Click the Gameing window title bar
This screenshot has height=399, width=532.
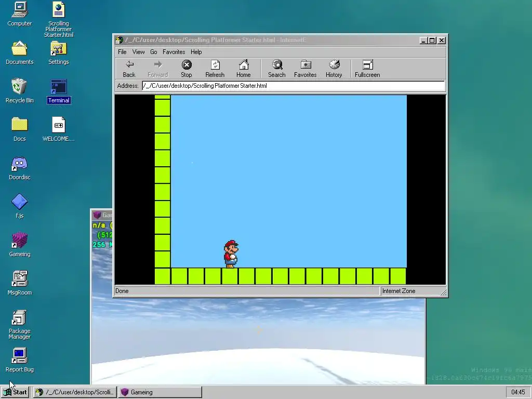102,215
